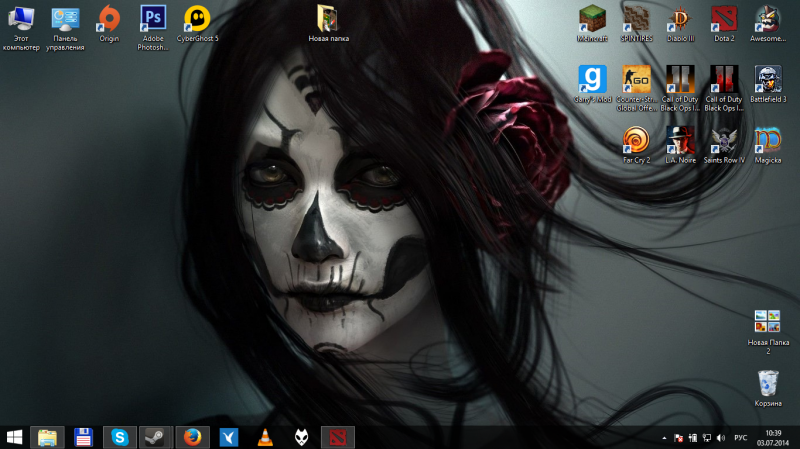Open Панель управления desktop shortcut
This screenshot has width=800, height=449.
(x=65, y=28)
